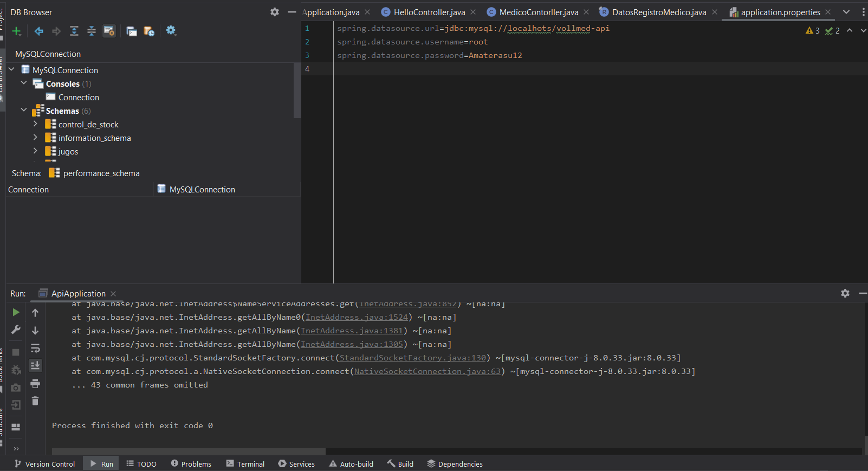This screenshot has width=868, height=471.
Task: Expand the information_schema schema
Action: pyautogui.click(x=35, y=138)
